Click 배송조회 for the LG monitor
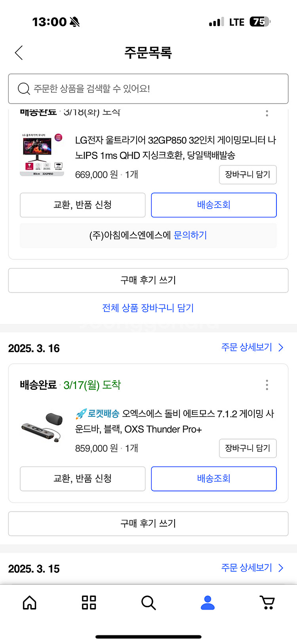 pos(214,205)
